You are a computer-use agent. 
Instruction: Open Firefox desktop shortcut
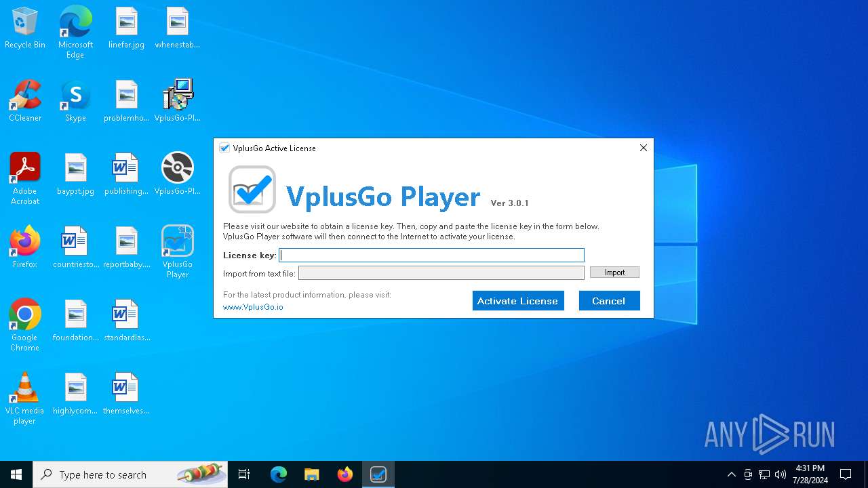tap(25, 248)
